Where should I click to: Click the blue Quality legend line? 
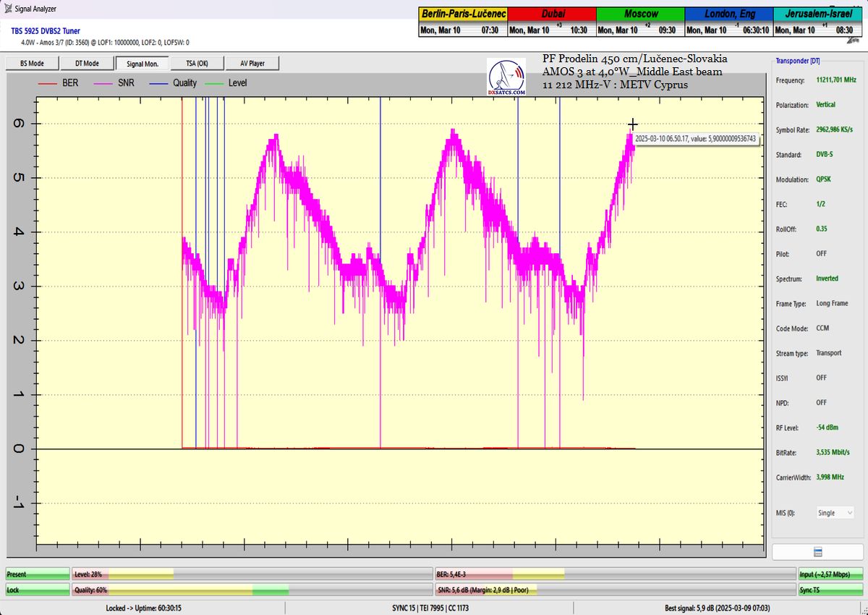(x=158, y=83)
